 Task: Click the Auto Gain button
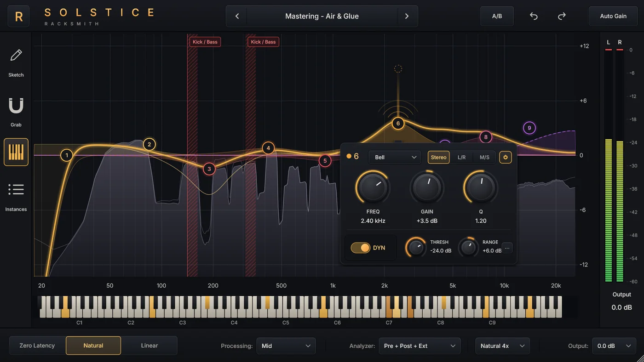[x=613, y=16]
